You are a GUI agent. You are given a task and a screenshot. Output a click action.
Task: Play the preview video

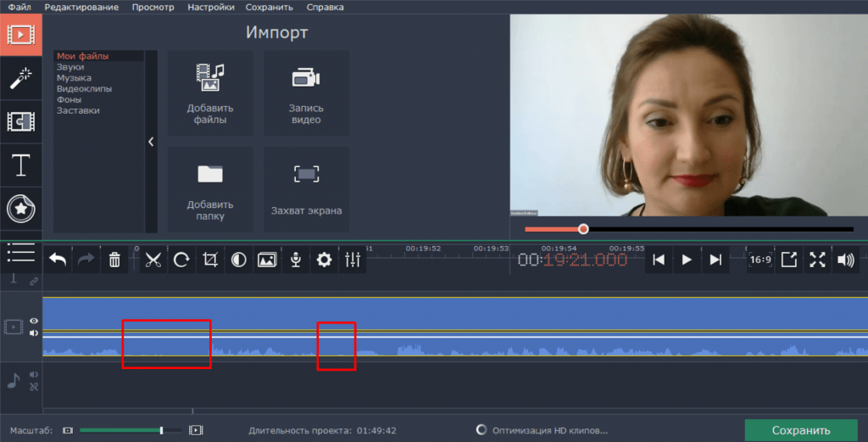[x=687, y=260]
